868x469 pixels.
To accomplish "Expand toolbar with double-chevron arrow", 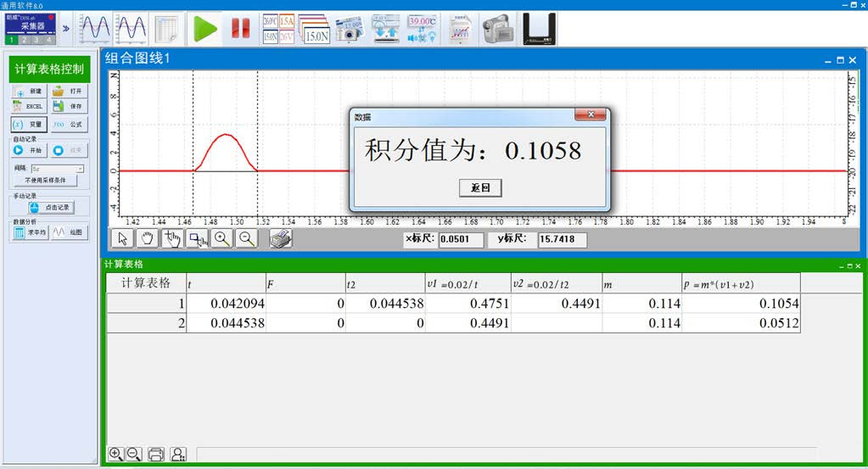I will click(x=66, y=28).
